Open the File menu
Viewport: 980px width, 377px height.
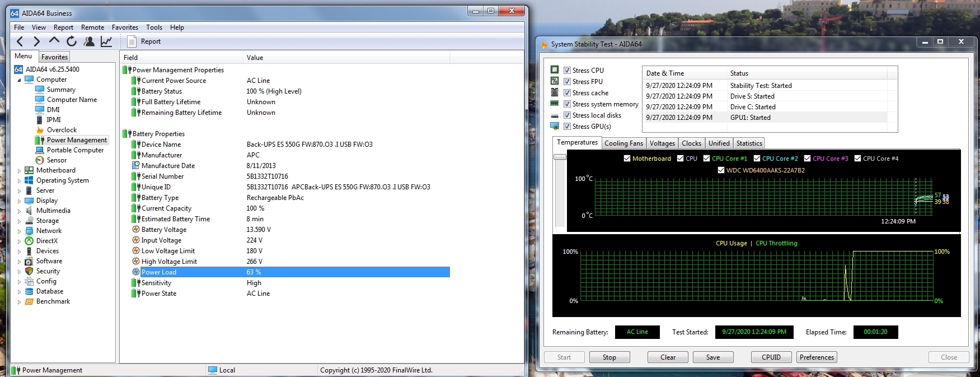[19, 27]
